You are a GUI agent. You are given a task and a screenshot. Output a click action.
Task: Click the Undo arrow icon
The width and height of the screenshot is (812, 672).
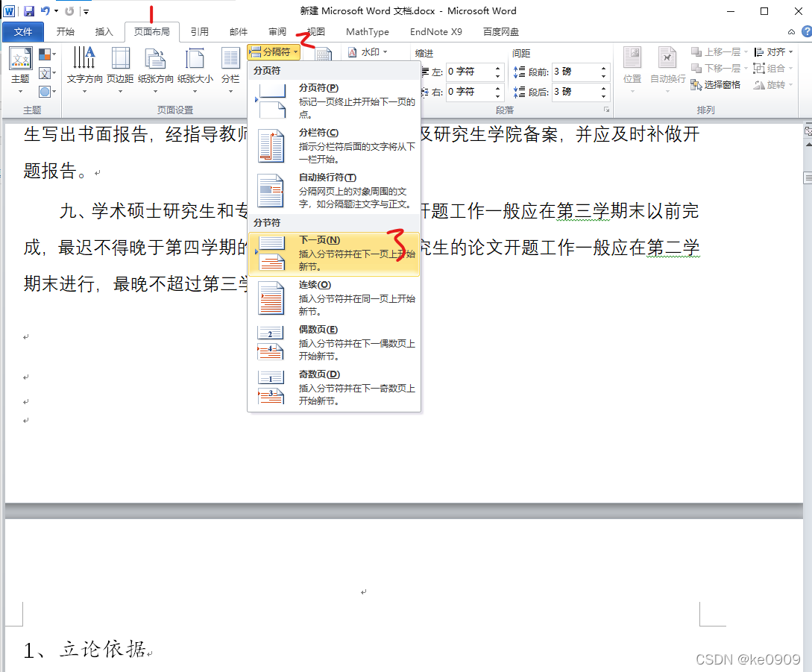pyautogui.click(x=45, y=11)
